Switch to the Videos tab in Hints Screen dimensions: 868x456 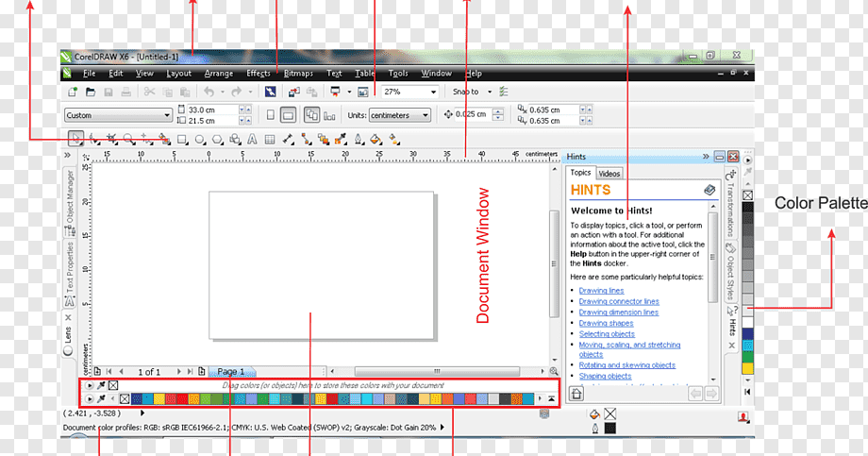(x=609, y=174)
